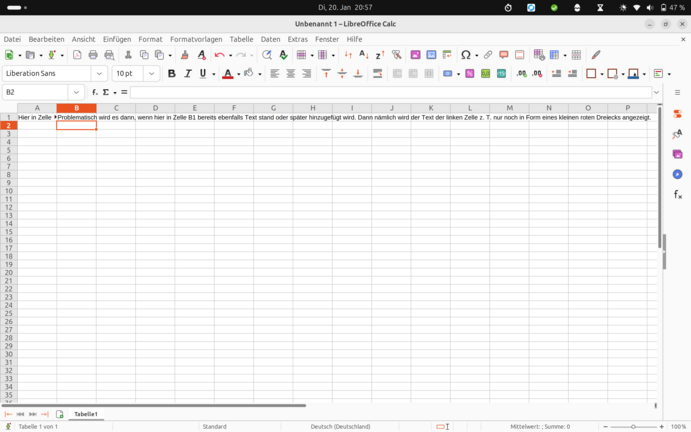The width and height of the screenshot is (691, 432).
Task: Click the formula input line
Action: coord(390,92)
